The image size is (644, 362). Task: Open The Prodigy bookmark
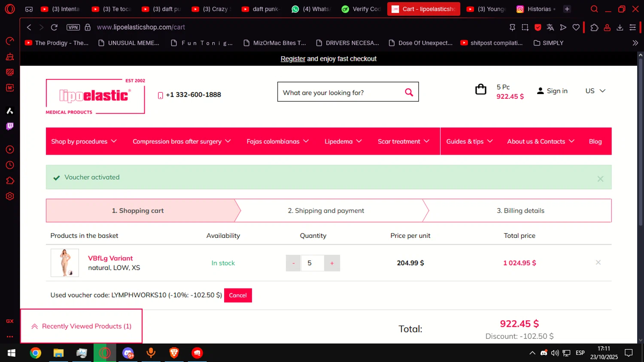pos(57,43)
